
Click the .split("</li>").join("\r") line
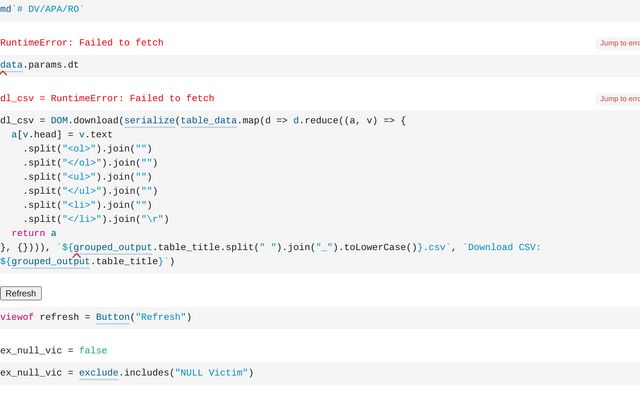96,219
